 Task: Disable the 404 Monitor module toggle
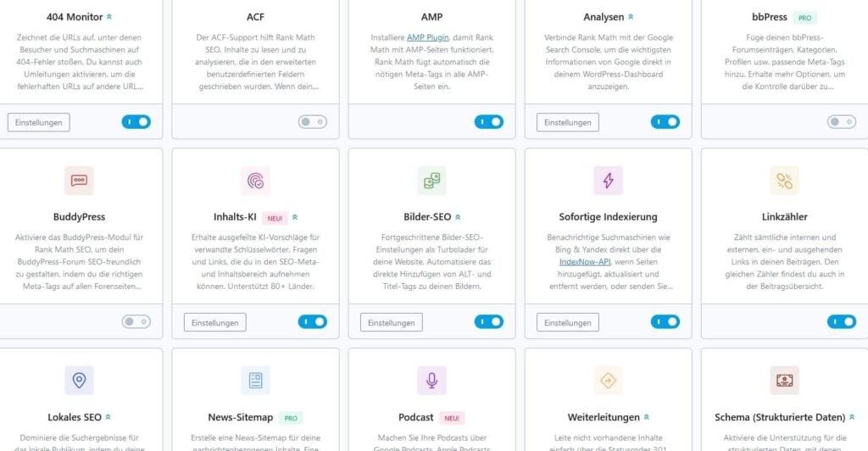136,122
